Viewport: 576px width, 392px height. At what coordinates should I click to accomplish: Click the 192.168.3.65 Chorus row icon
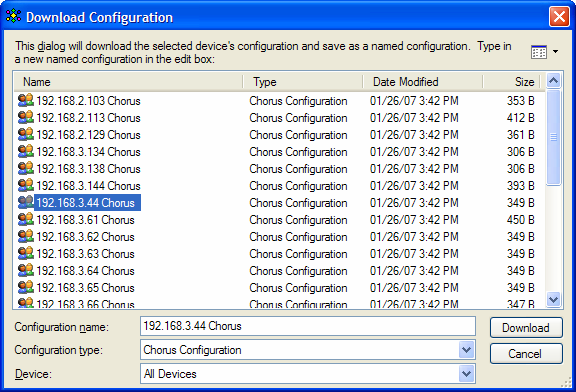point(26,288)
